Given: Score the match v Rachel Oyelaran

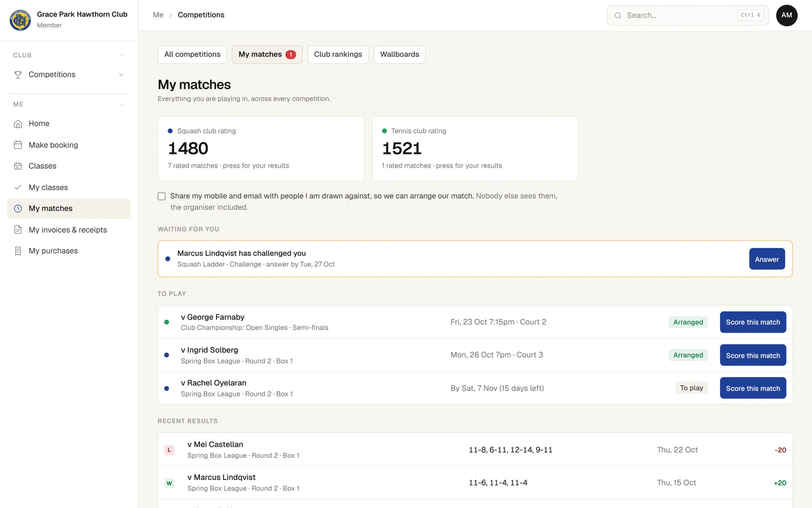Looking at the screenshot, I should (x=753, y=388).
